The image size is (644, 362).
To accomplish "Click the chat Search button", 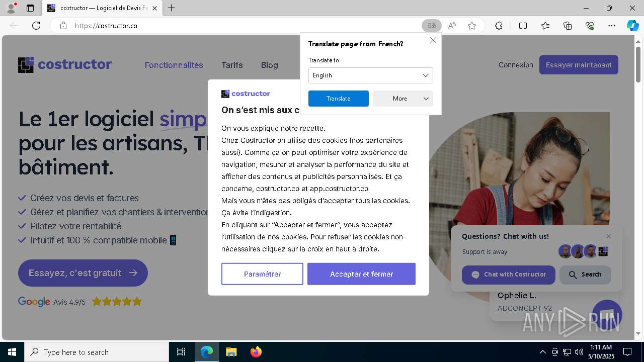I will [585, 275].
